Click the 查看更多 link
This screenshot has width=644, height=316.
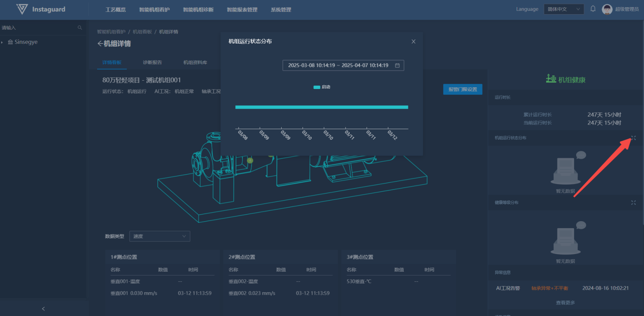pos(565,303)
